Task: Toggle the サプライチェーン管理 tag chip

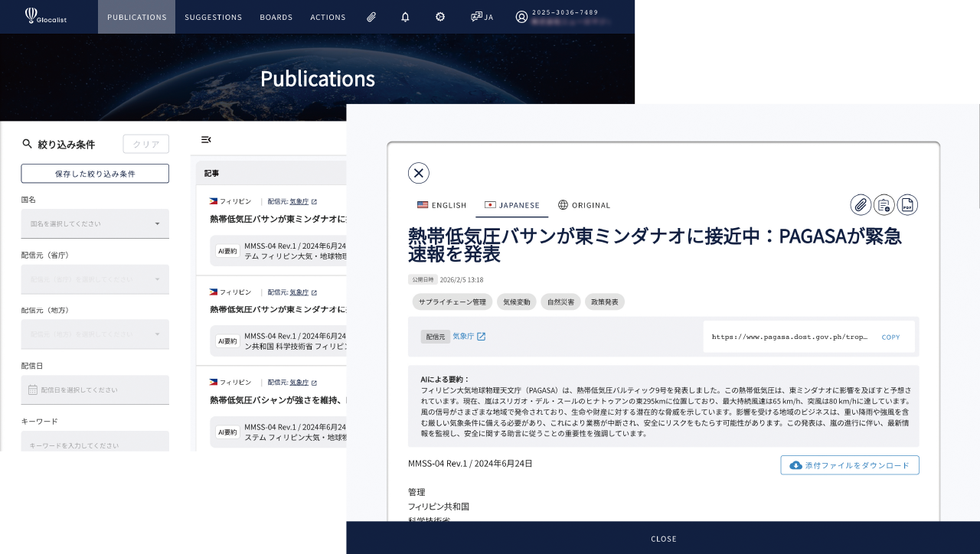Action: pyautogui.click(x=452, y=301)
